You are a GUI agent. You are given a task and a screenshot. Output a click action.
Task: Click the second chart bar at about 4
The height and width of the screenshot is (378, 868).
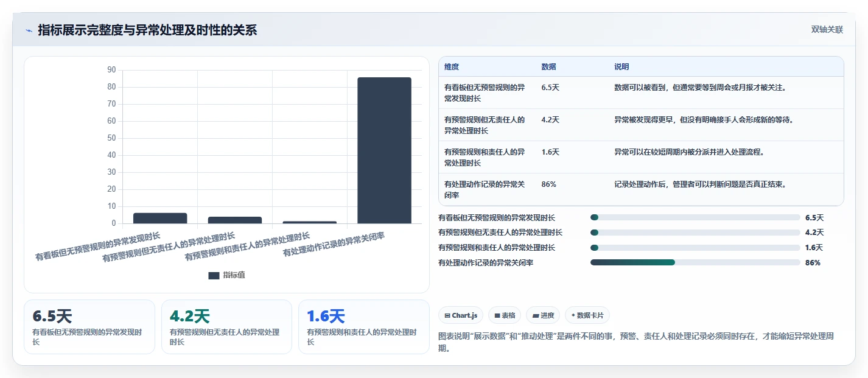[x=235, y=220]
